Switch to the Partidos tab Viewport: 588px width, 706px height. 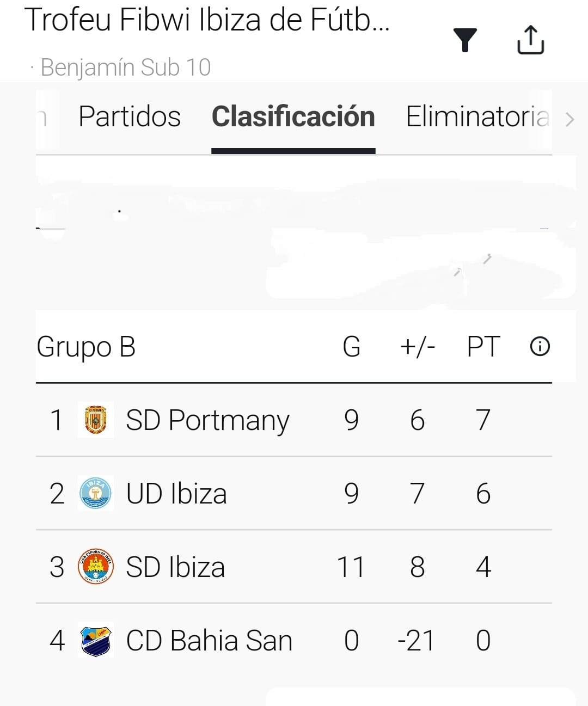pos(130,116)
